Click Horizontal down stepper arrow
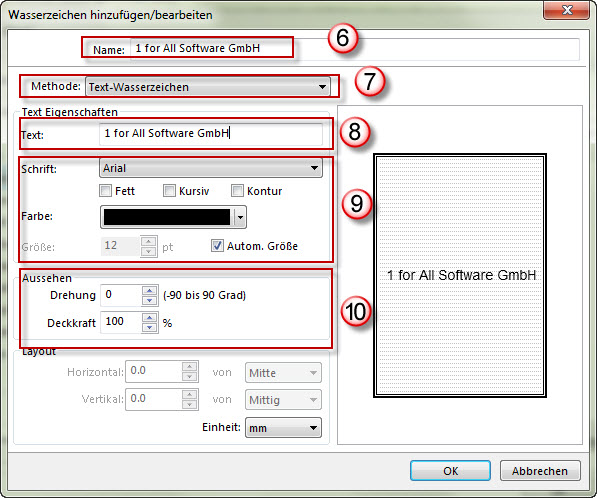The width and height of the screenshot is (597, 498). [190, 377]
